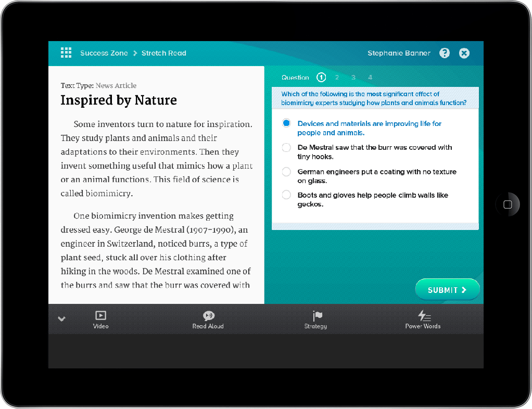This screenshot has height=409, width=532.
Task: Open the Video tool
Action: pos(100,319)
